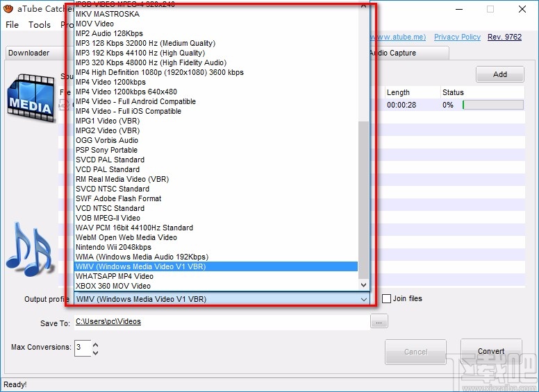Screen dimensions: 539x392
Task: Click the Cancel button
Action: pyautogui.click(x=415, y=352)
